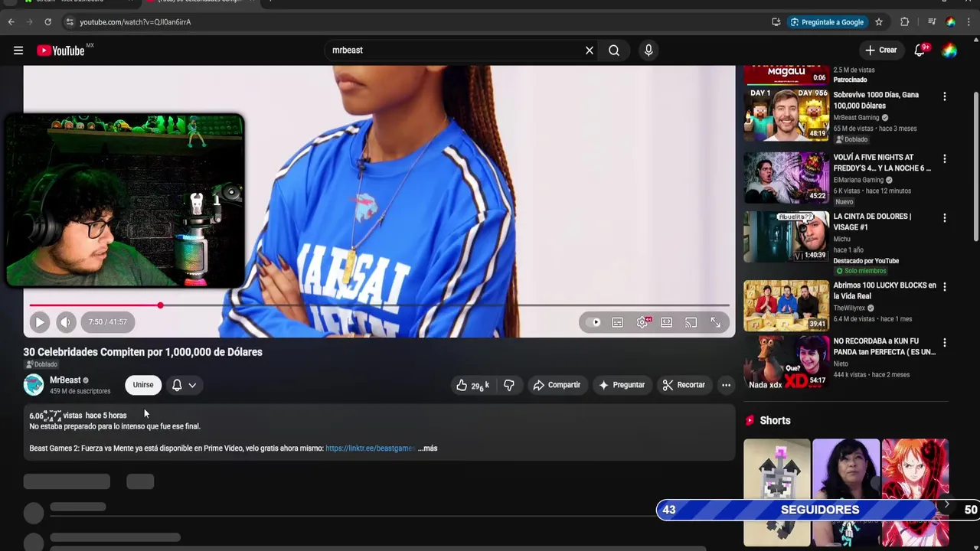Viewport: 980px width, 551px height.
Task: Open the YouTube hamburger guide menu
Action: (x=18, y=51)
